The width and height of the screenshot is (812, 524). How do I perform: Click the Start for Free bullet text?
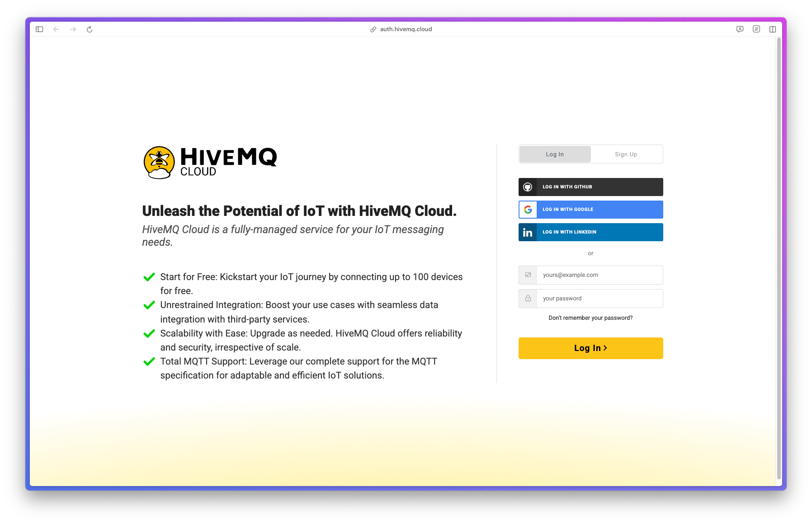pyautogui.click(x=311, y=284)
